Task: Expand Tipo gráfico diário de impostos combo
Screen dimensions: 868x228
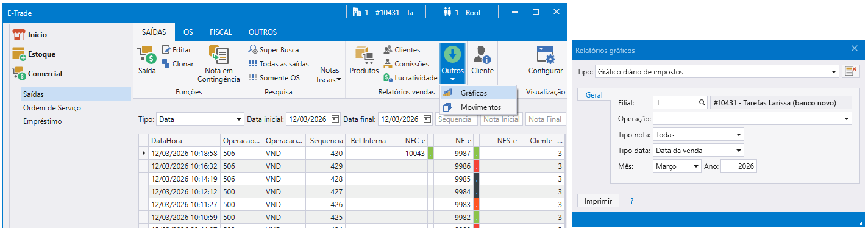Action: [834, 72]
